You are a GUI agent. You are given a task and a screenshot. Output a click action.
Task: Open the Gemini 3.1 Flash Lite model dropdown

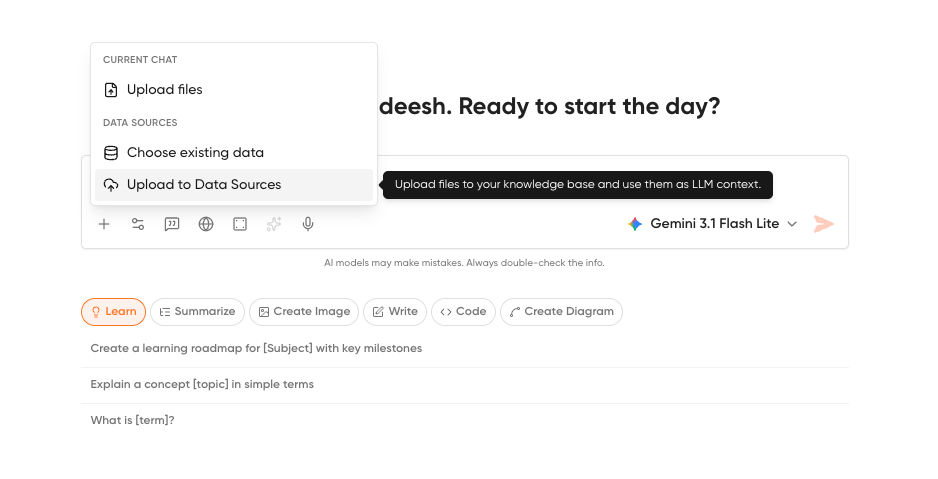click(x=712, y=224)
